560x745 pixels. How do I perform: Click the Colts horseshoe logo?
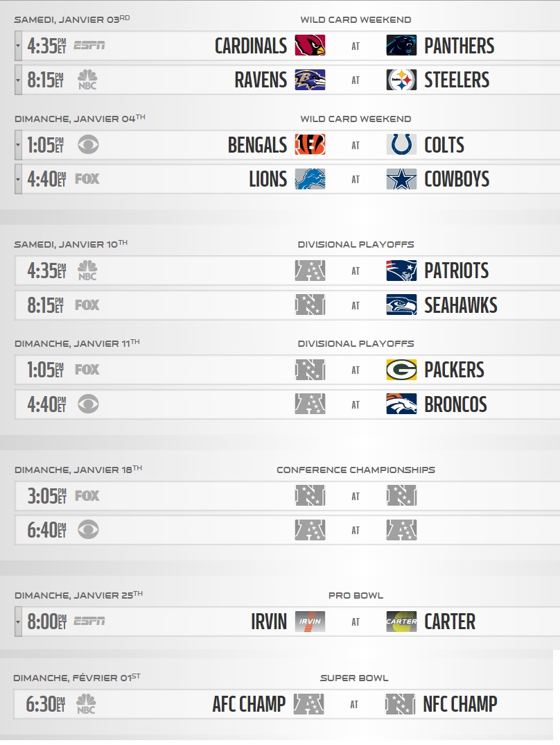(401, 145)
